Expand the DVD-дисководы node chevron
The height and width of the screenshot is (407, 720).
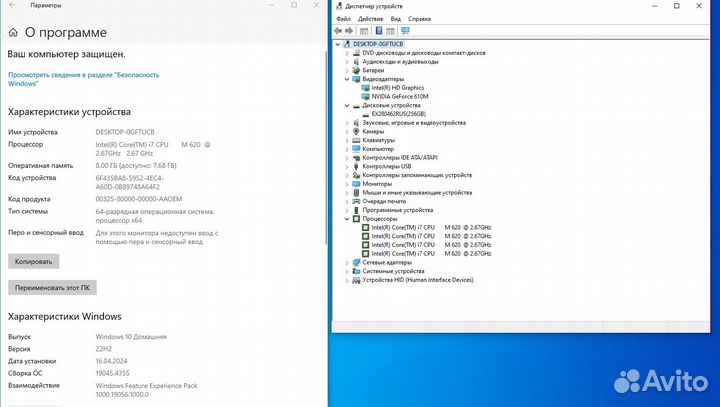coord(347,53)
